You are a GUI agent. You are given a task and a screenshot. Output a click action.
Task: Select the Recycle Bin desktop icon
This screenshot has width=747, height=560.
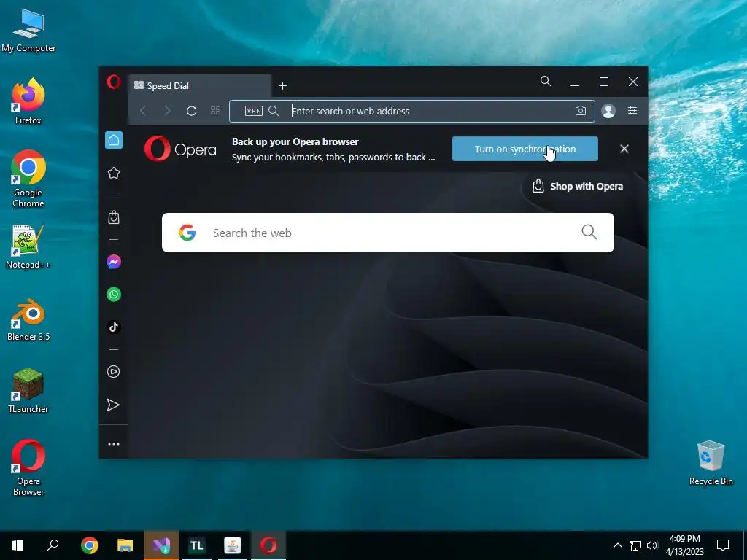tap(711, 463)
